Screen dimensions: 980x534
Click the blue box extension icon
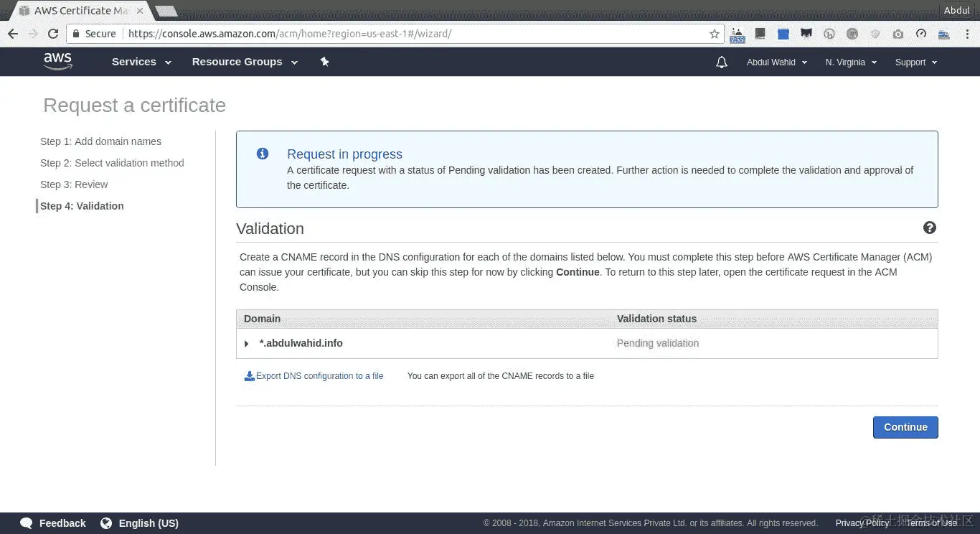783,34
